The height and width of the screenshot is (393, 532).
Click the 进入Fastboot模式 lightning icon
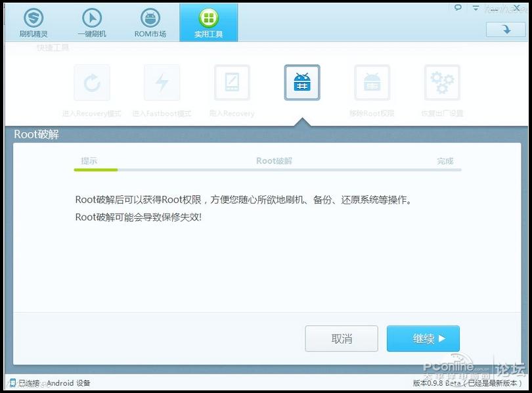[162, 83]
